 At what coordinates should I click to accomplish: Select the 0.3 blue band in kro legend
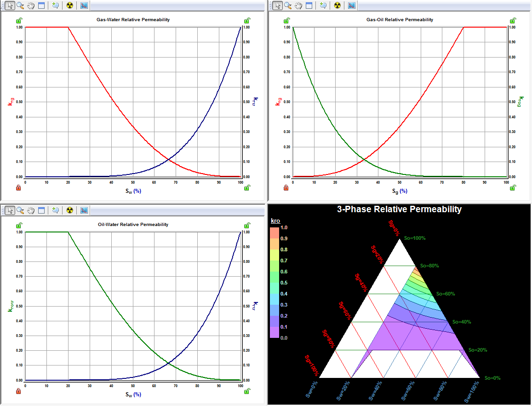(x=275, y=305)
